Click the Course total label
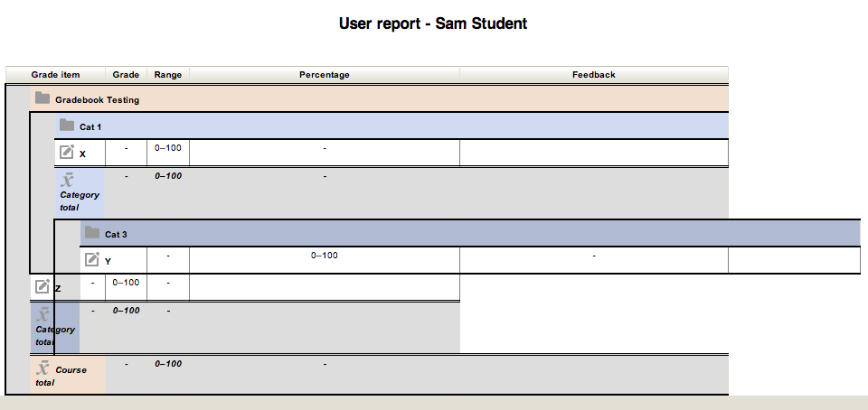The height and width of the screenshot is (410, 868). point(61,377)
